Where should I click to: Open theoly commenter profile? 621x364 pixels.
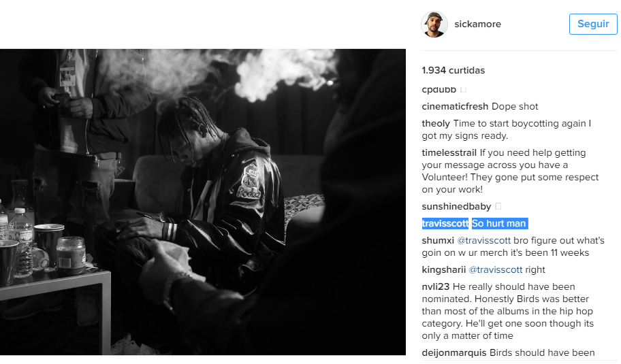tap(436, 123)
